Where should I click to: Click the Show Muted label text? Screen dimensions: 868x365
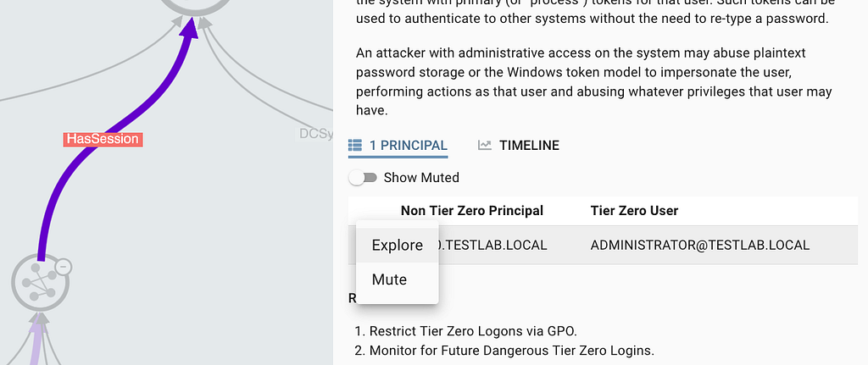(421, 178)
